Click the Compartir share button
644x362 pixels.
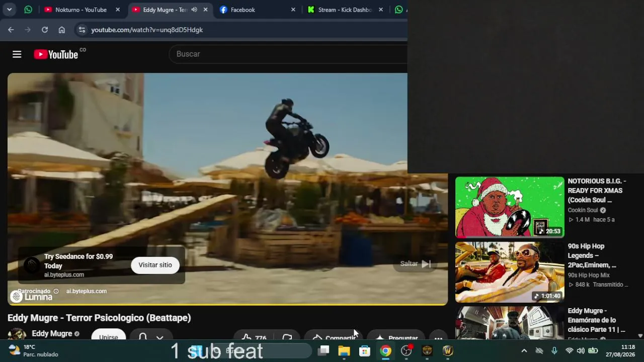point(334,336)
